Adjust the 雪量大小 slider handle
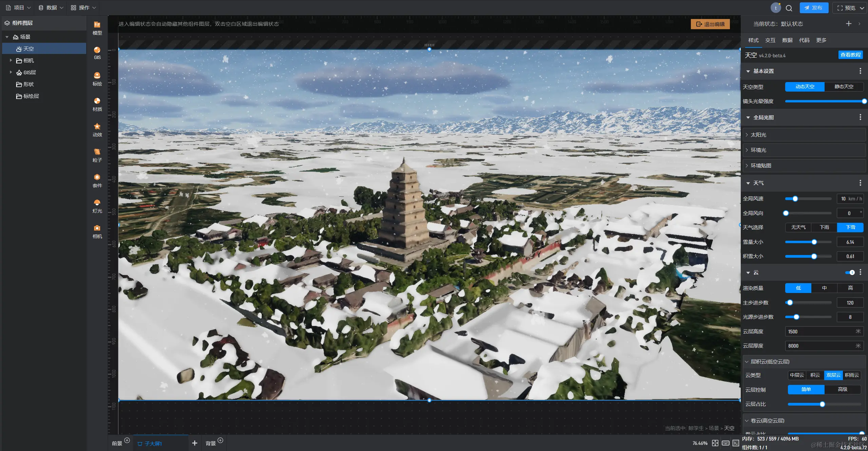The image size is (868, 451). coord(814,242)
